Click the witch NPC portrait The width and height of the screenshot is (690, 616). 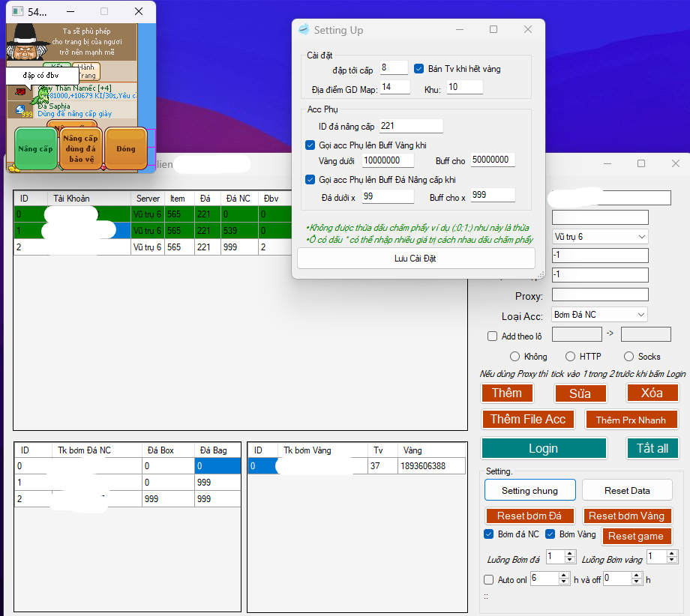tap(27, 42)
